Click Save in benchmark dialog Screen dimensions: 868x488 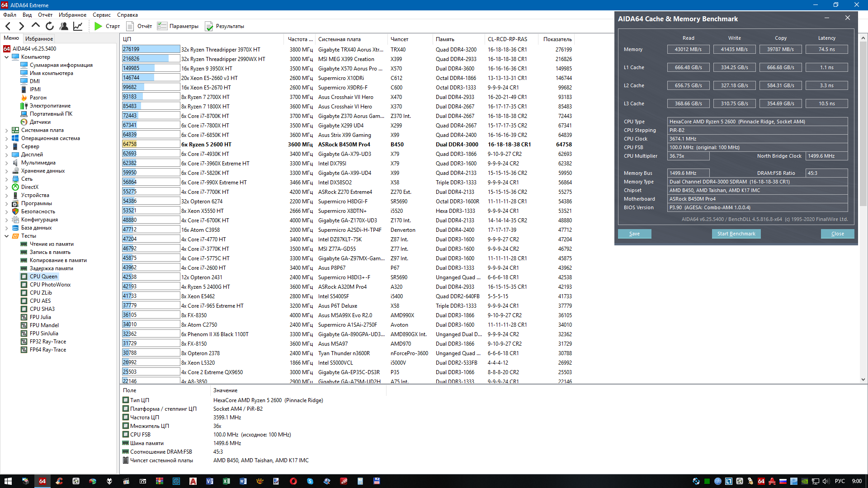tap(634, 234)
